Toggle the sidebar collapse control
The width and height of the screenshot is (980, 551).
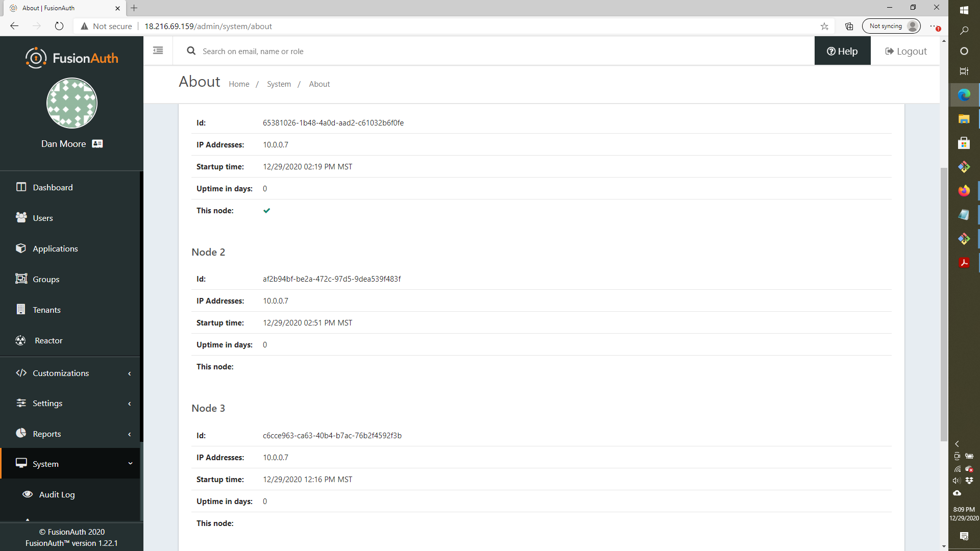158,51
